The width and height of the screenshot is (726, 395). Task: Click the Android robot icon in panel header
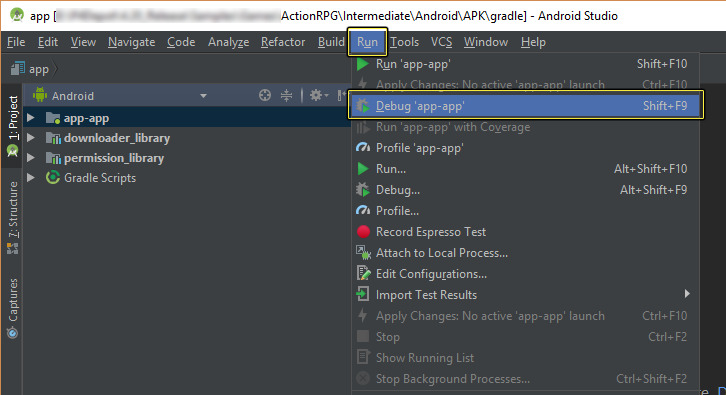40,95
